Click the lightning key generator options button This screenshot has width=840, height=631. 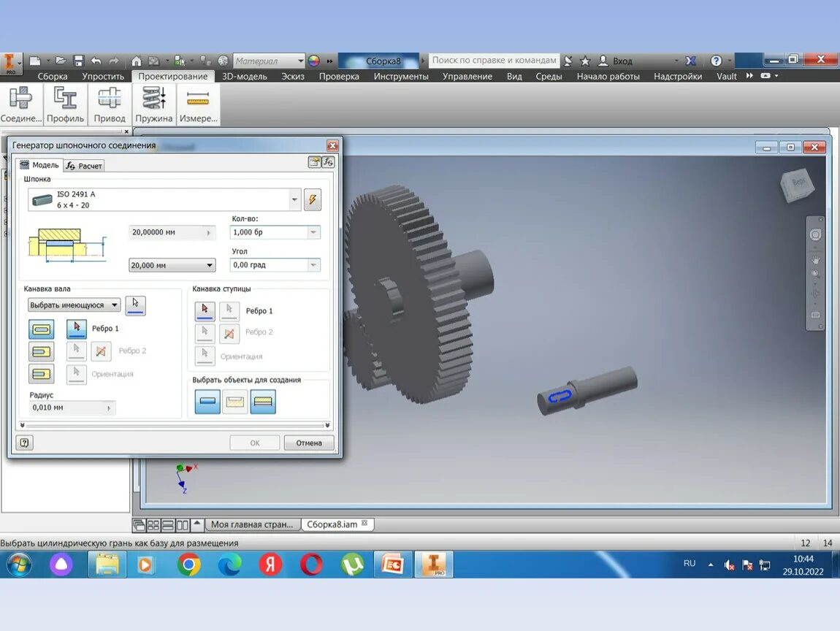[x=313, y=200]
